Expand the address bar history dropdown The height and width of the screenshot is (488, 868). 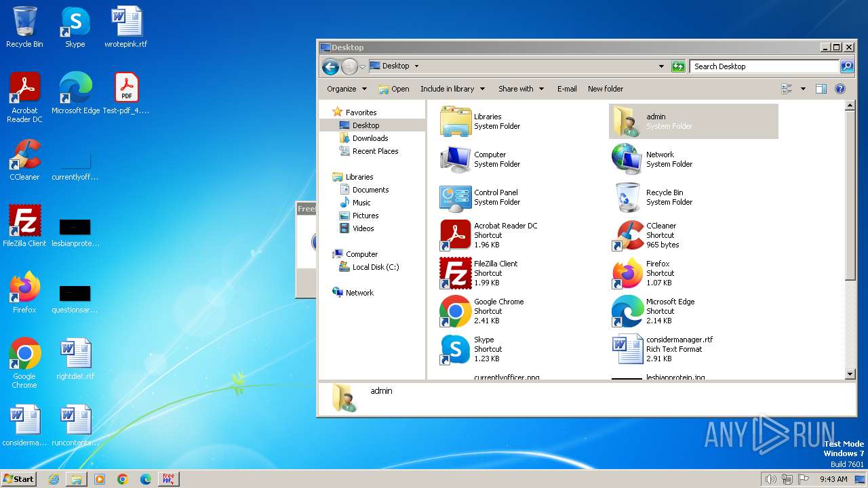661,66
